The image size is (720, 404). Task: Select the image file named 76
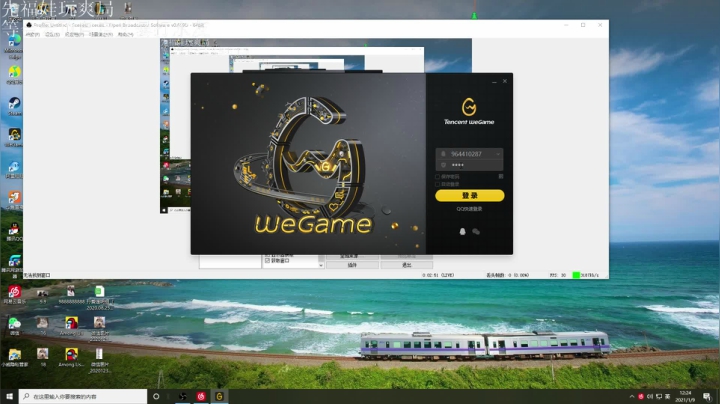[x=43, y=325]
